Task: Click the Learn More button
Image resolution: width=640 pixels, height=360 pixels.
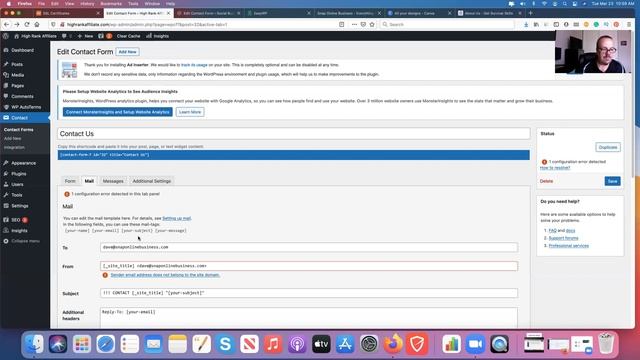Action: pyautogui.click(x=190, y=112)
